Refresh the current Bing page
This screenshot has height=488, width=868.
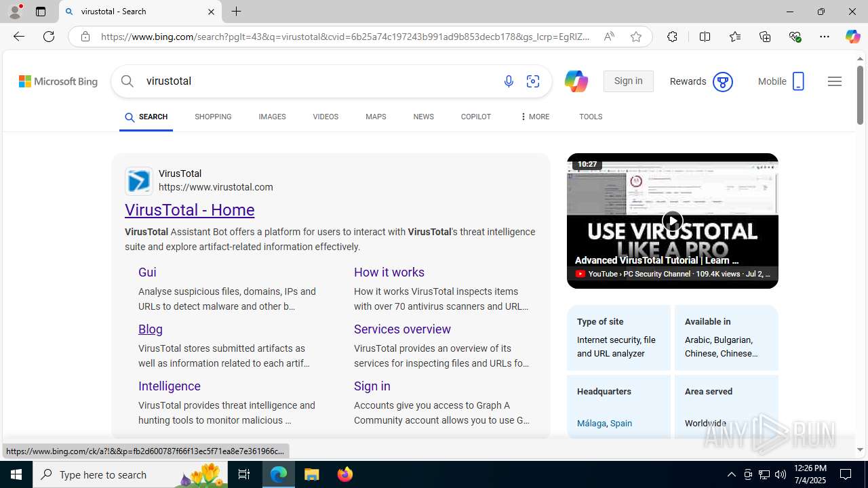tap(49, 37)
